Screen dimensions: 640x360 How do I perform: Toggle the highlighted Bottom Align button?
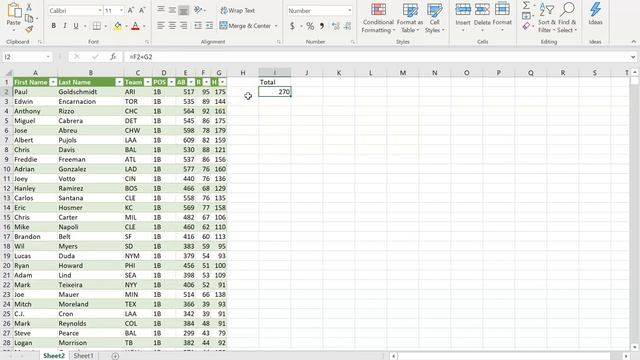tap(184, 10)
